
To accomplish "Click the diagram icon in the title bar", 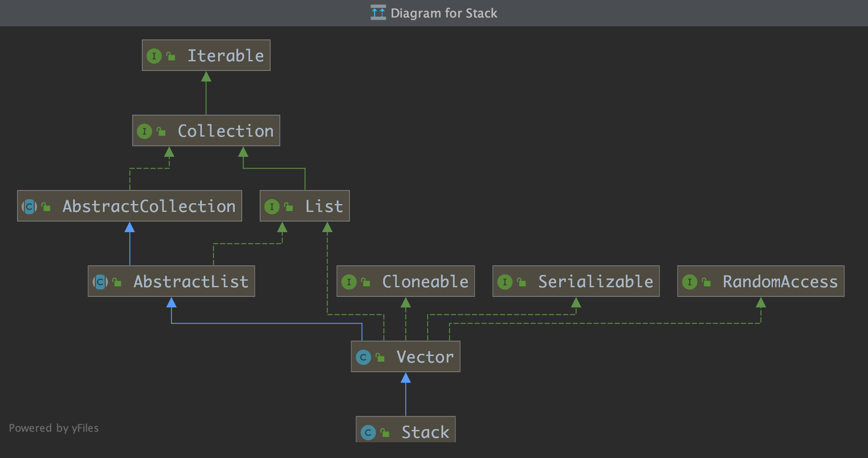I will coord(378,13).
